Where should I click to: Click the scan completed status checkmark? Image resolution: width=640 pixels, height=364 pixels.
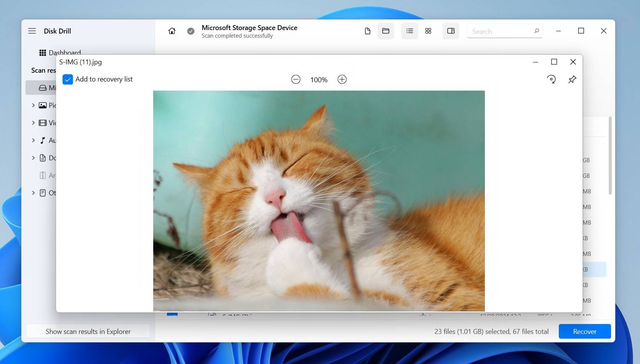pos(191,31)
